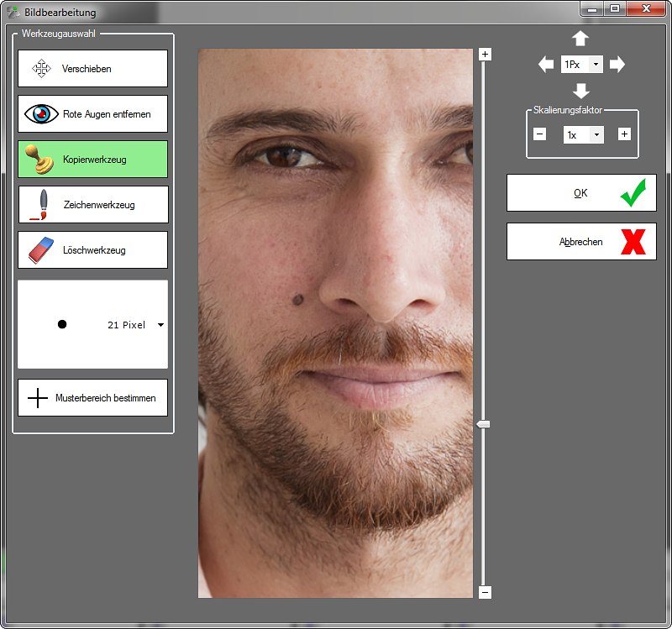672x629 pixels.
Task: Increase Skalierungsfaktor with plus button
Action: click(x=624, y=134)
